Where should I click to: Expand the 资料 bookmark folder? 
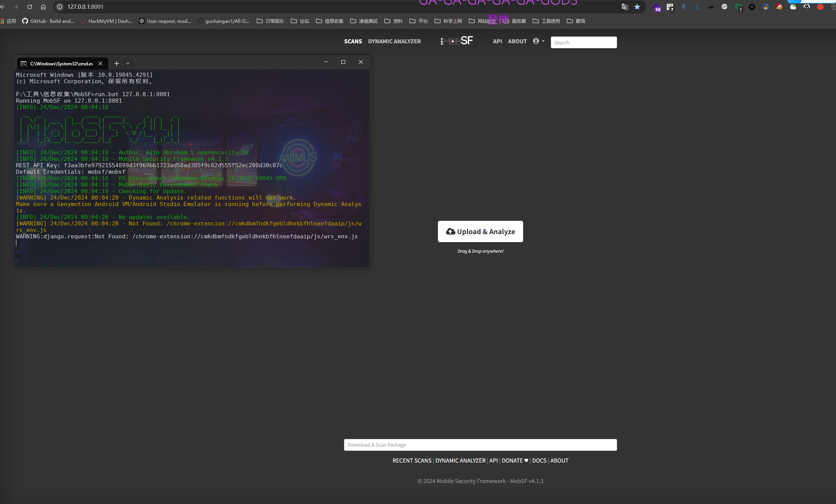(x=393, y=21)
